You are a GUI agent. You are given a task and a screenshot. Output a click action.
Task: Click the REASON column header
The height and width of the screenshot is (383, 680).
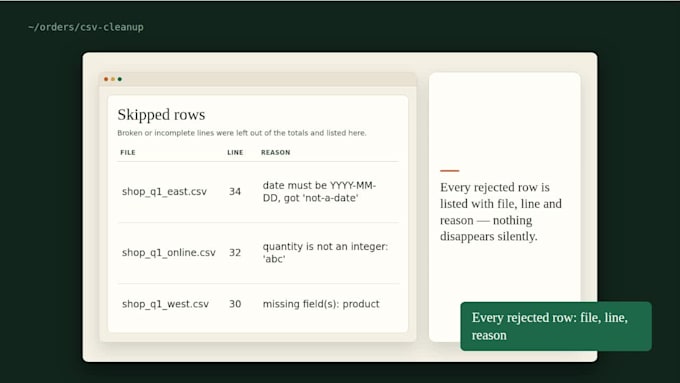point(275,152)
